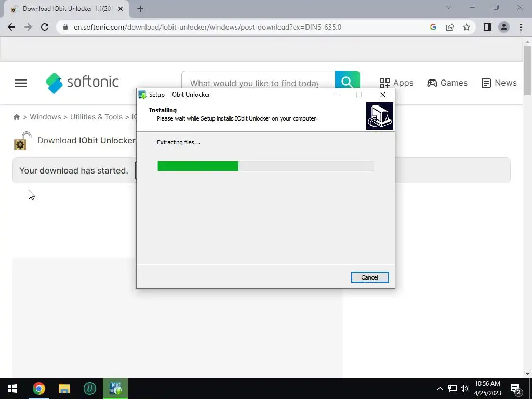Screen dimensions: 532x399
Task: Open the Windows breadcrumb link
Action: click(46, 117)
